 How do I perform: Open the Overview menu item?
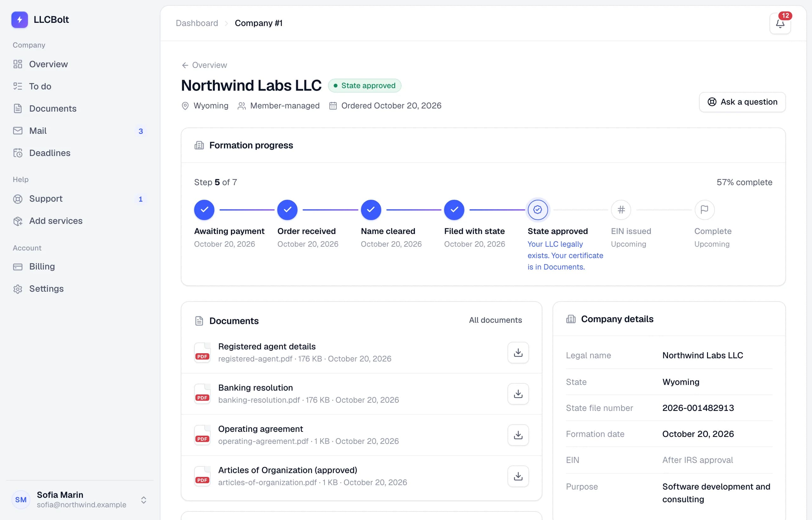tap(80, 64)
